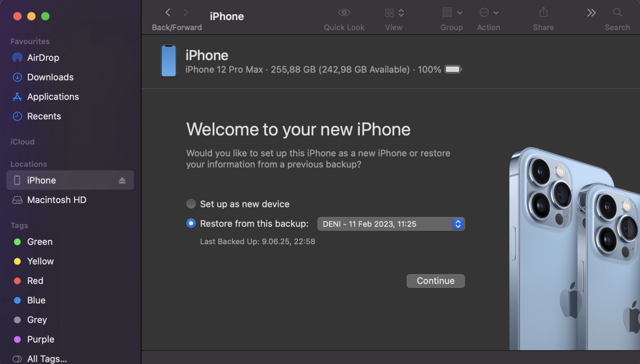Select iPhone under Locations
640x364 pixels.
[x=70, y=180]
